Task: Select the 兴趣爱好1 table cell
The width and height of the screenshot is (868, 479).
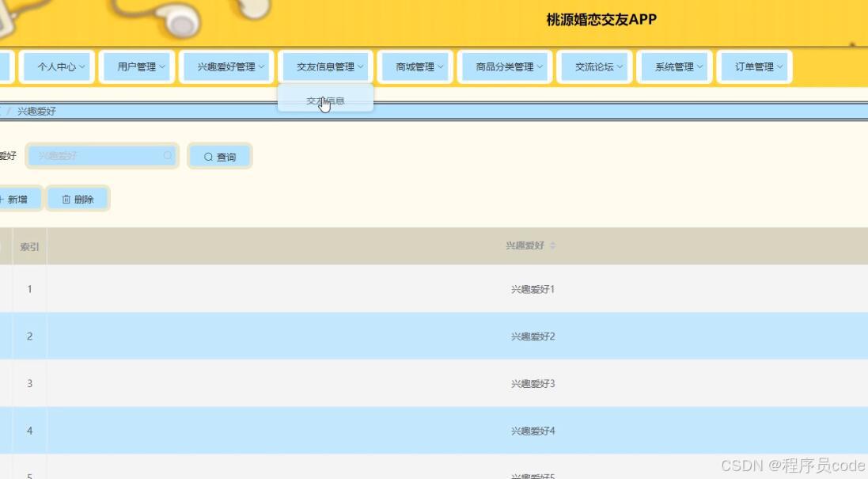Action: [533, 289]
